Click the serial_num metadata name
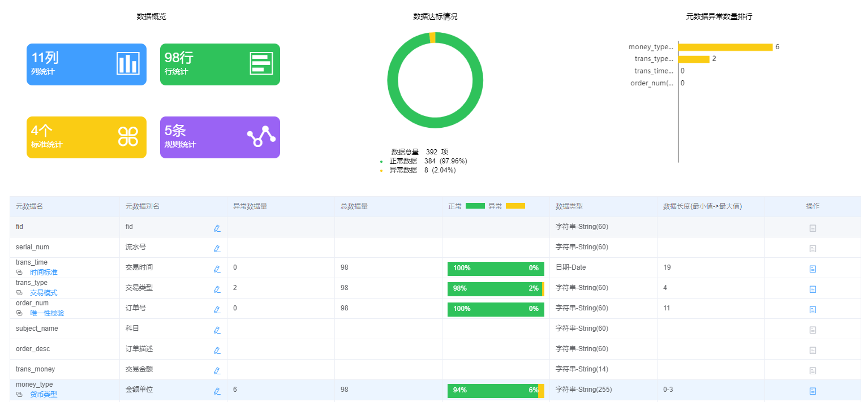 click(33, 247)
